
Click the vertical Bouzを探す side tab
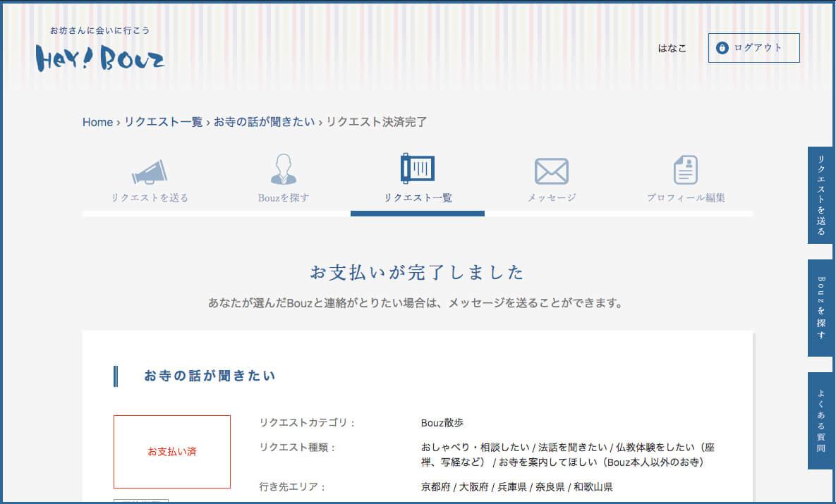(x=821, y=307)
